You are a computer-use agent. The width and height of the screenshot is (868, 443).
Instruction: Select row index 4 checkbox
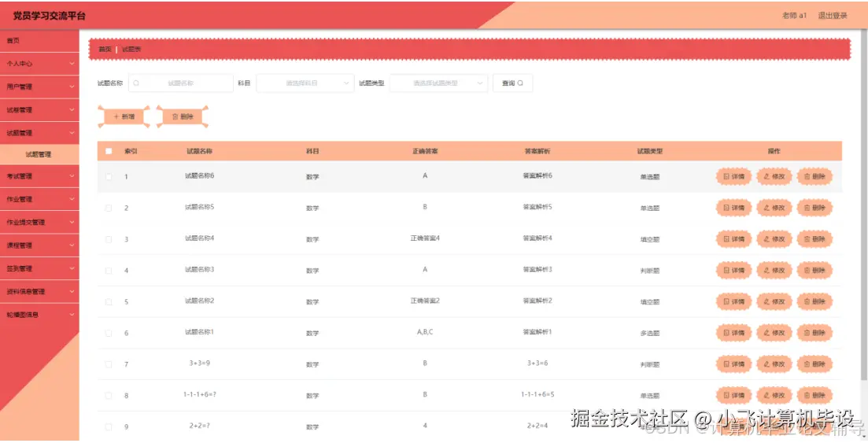click(109, 271)
